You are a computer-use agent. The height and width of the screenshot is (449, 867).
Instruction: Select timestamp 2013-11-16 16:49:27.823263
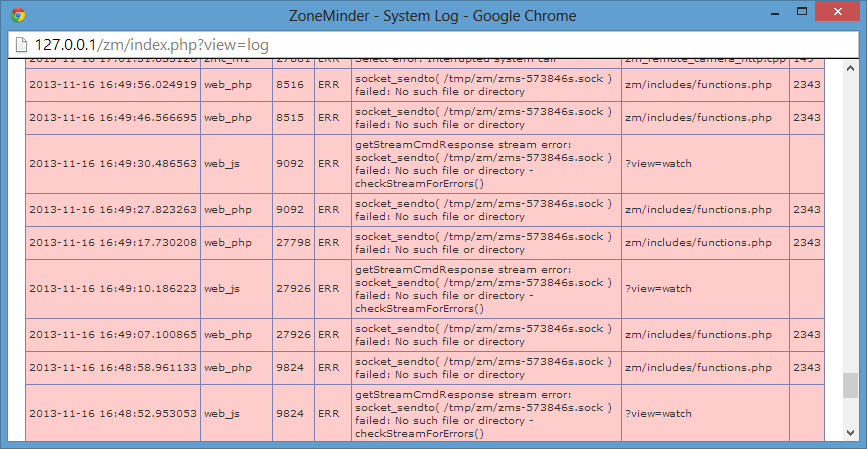pyautogui.click(x=113, y=210)
